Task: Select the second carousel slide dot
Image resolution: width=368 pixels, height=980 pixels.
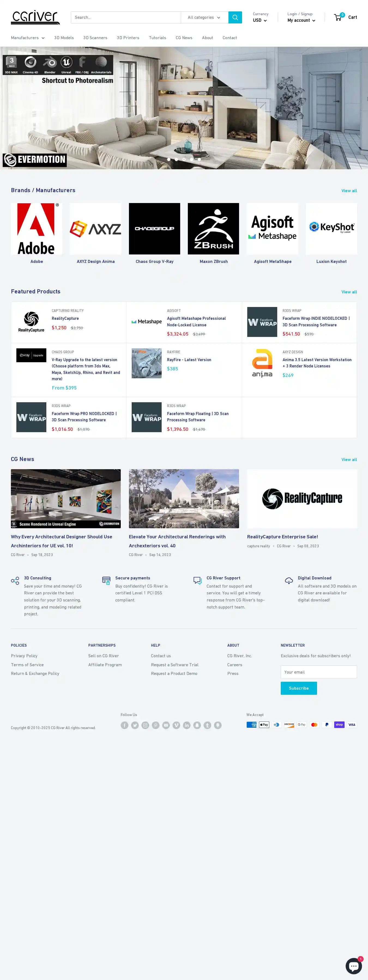Action: (176, 159)
